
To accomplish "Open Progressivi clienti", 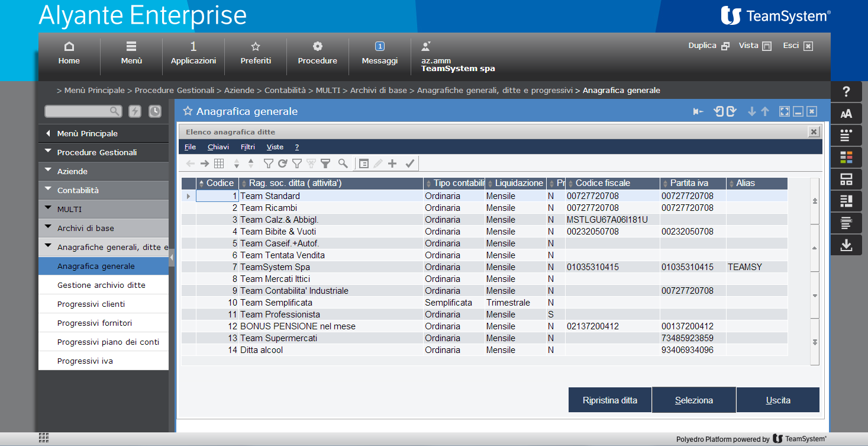I will point(104,304).
